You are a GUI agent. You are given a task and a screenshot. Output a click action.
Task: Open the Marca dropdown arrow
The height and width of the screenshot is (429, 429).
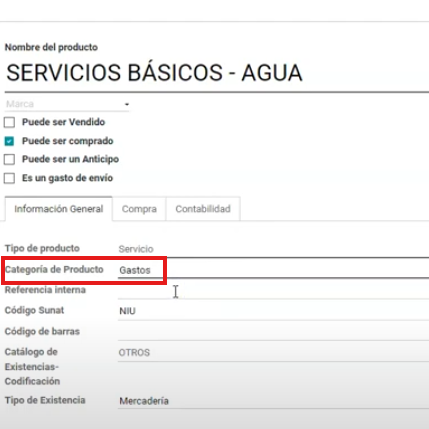[127, 104]
